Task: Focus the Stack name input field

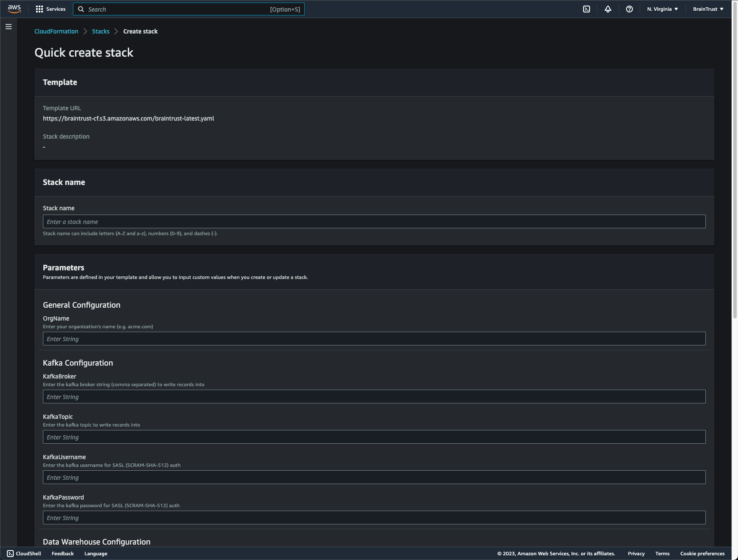Action: point(373,221)
